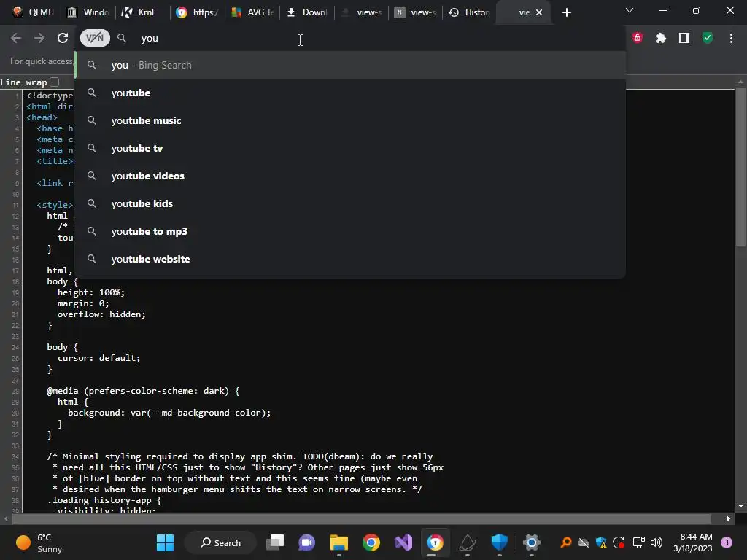
Task: Close the active view-source tab
Action: tap(539, 12)
